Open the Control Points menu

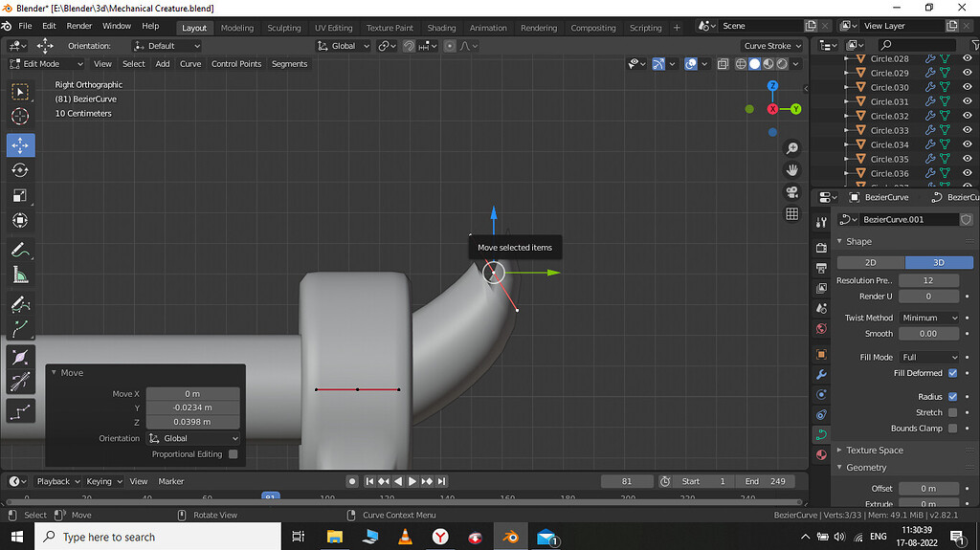(x=236, y=64)
